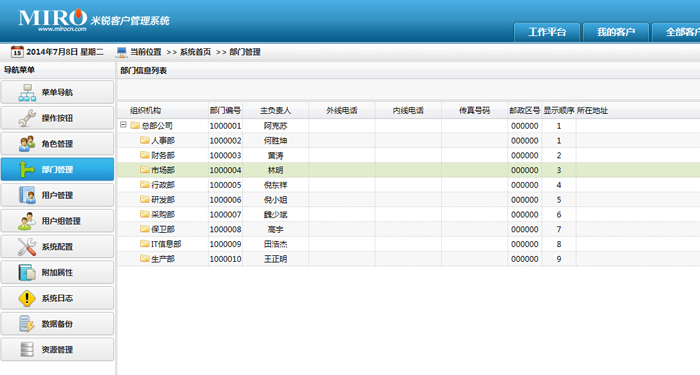
Task: Open 系统配置 in navigation
Action: [x=57, y=246]
